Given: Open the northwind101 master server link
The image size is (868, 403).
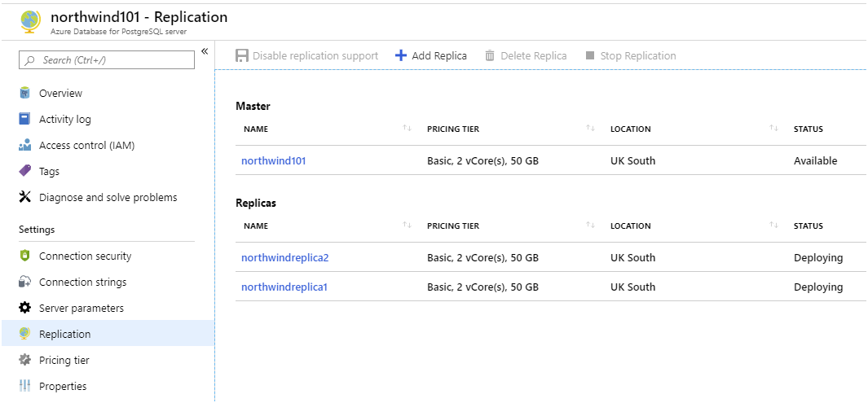Looking at the screenshot, I should click(x=274, y=161).
